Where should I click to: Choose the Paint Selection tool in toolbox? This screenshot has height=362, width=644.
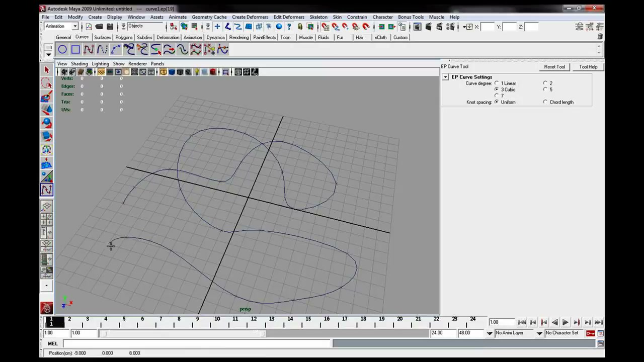47,97
